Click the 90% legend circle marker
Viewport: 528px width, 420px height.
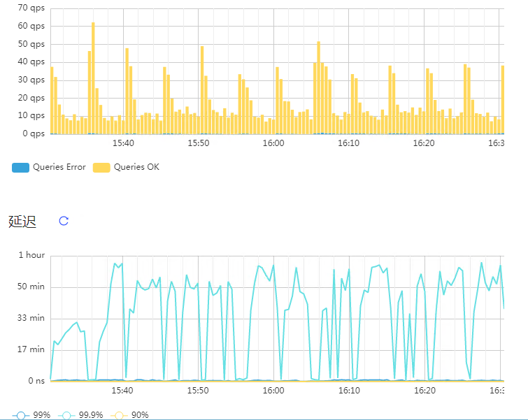click(x=119, y=416)
